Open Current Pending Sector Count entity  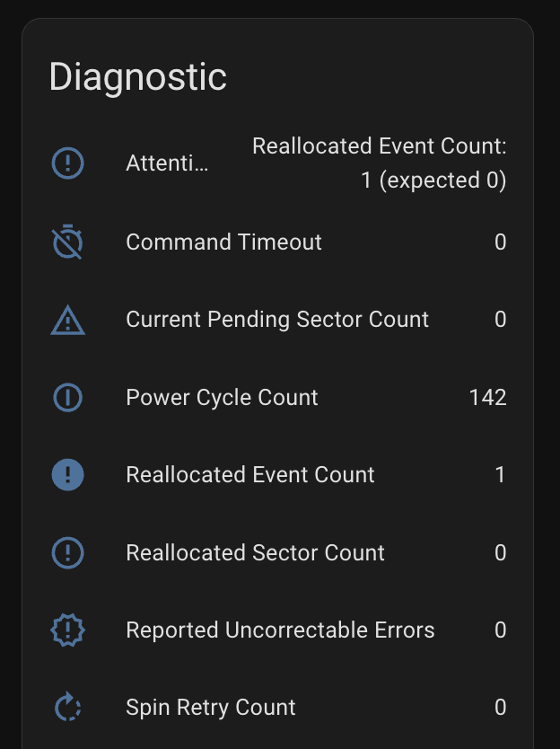pos(278,320)
